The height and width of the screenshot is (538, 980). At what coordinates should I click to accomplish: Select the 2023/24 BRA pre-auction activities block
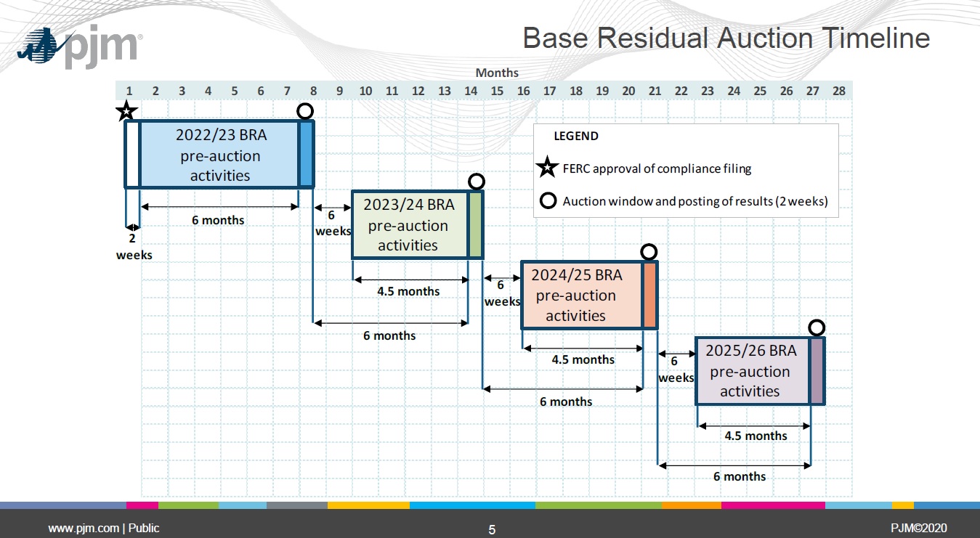(x=410, y=224)
